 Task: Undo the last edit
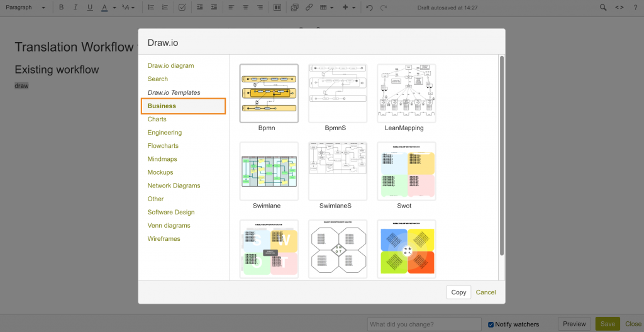369,8
